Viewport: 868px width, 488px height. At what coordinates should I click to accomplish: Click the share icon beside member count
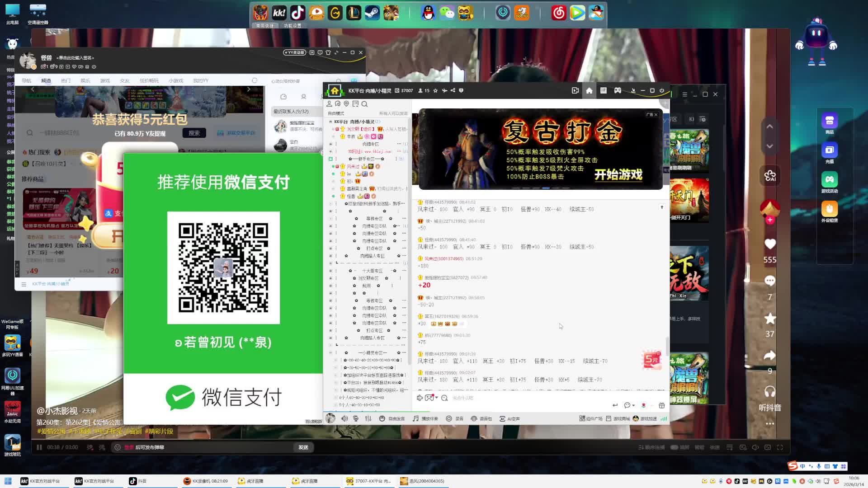pyautogui.click(x=453, y=90)
